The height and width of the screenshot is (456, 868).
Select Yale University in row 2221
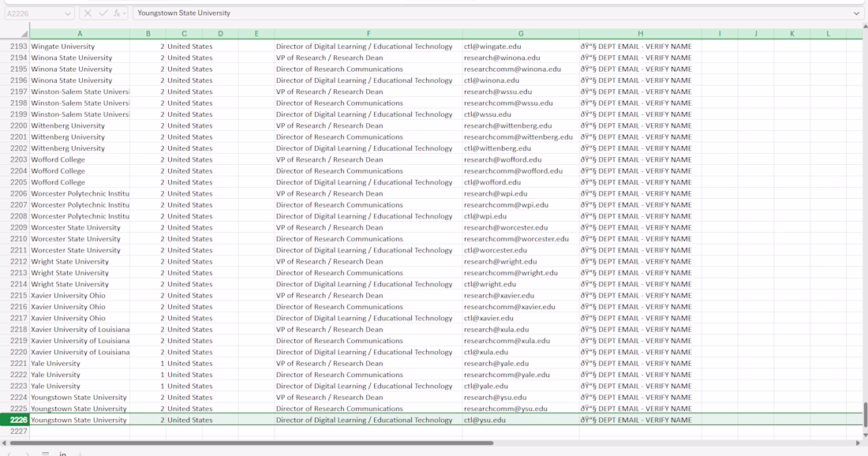[80, 364]
